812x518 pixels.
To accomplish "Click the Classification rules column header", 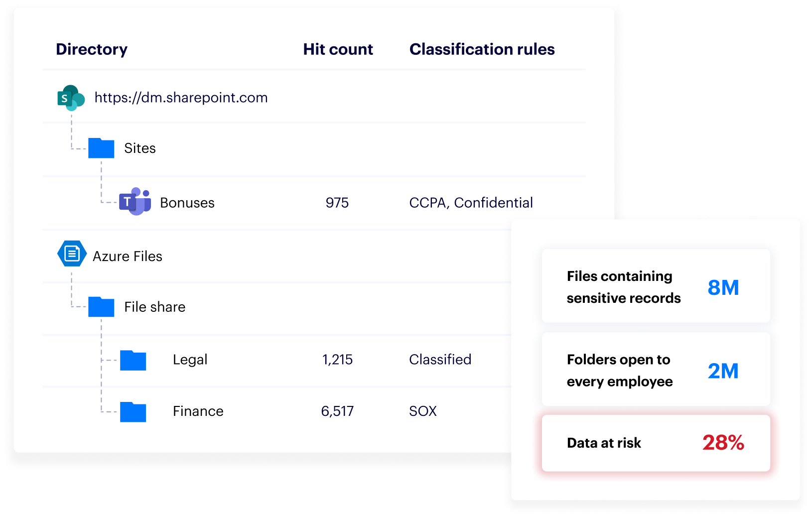I will (482, 49).
